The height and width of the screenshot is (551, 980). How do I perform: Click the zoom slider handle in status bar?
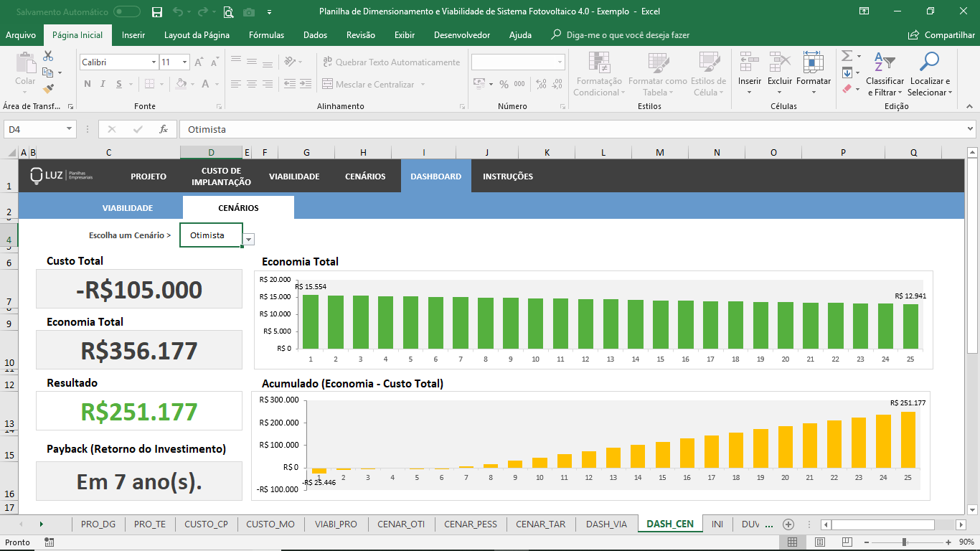point(905,542)
